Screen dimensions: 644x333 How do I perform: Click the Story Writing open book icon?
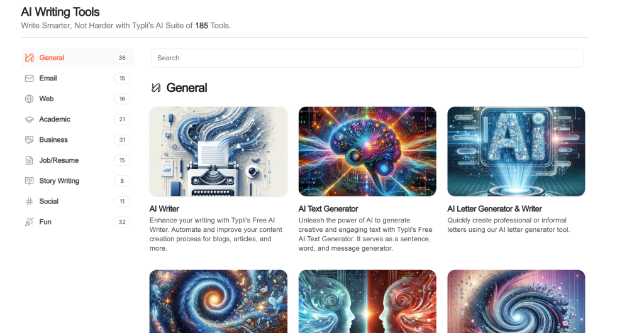click(x=29, y=181)
